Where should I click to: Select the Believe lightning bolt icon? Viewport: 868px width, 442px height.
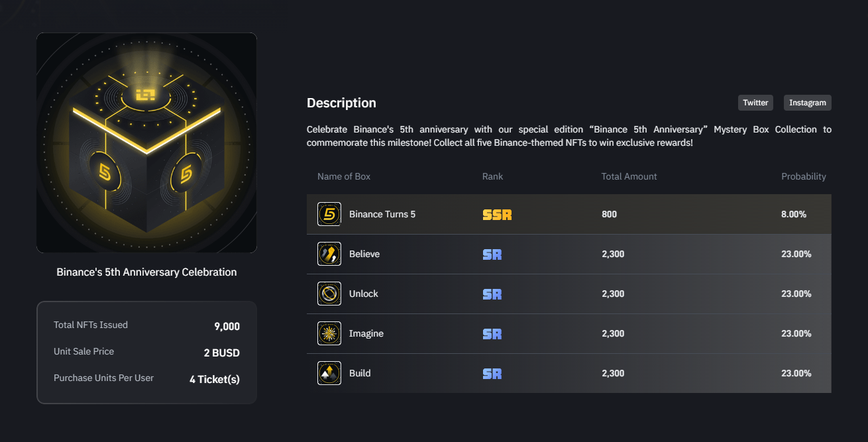(329, 254)
